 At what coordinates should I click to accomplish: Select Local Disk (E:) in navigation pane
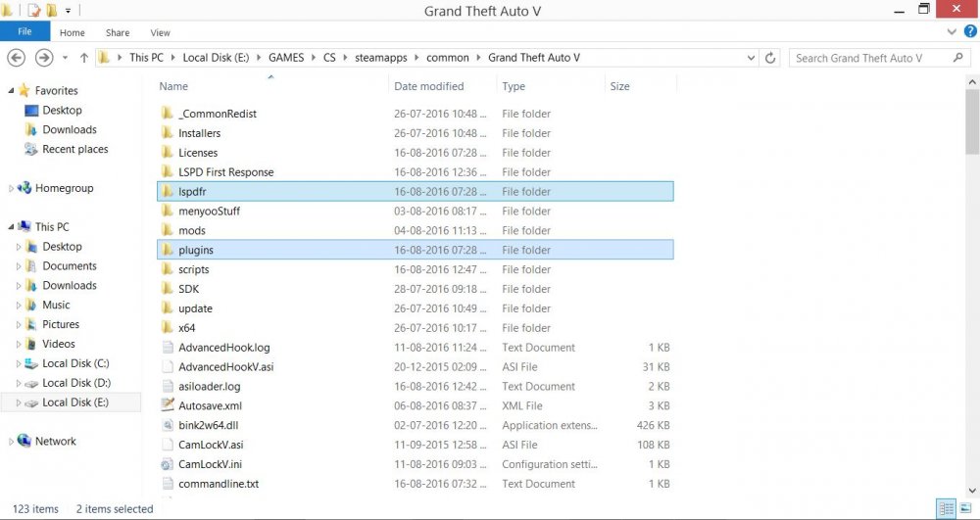[x=75, y=402]
